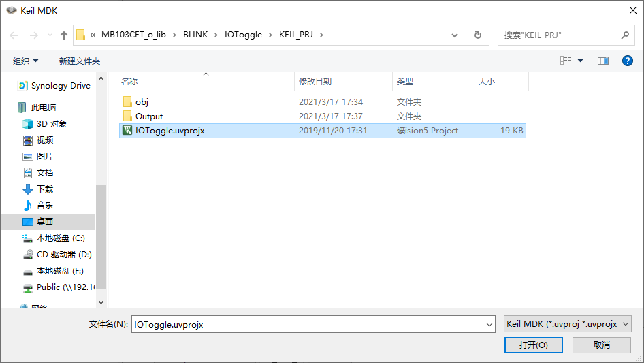
Task: Open 图片 folder in sidebar
Action: (x=38, y=157)
